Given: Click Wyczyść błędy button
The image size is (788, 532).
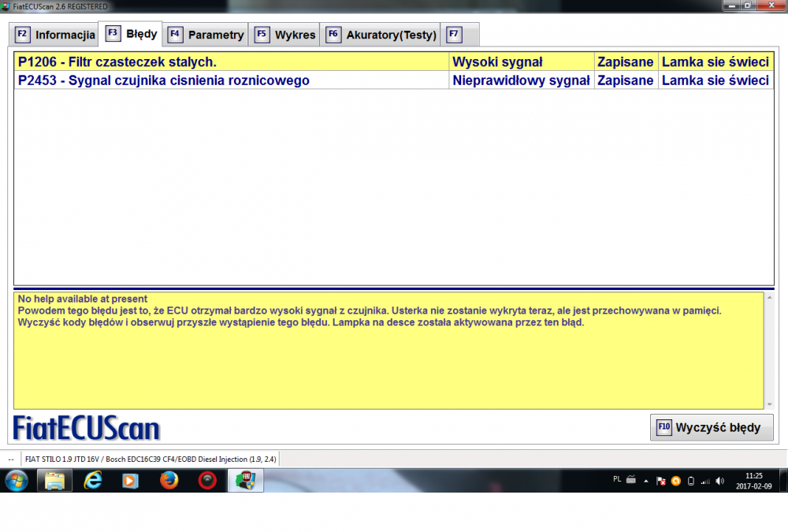Looking at the screenshot, I should [711, 427].
